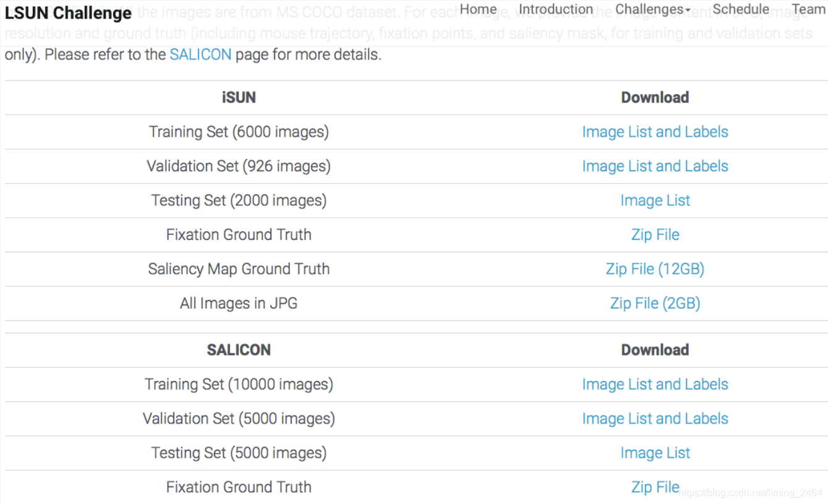The width and height of the screenshot is (828, 504).
Task: Download iSUN Fixation Ground Truth Zip File
Action: 655,235
